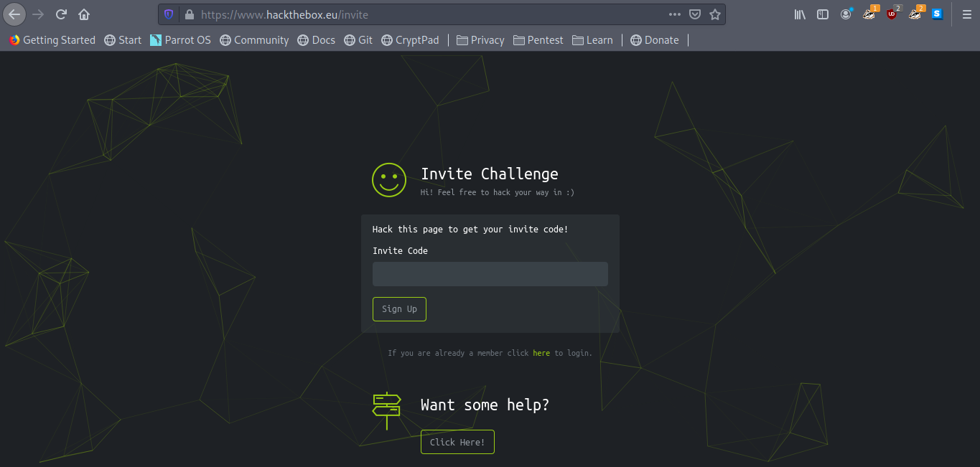Screen dimensions: 980x467
Task: Focus the Invite Code input field
Action: click(x=490, y=274)
